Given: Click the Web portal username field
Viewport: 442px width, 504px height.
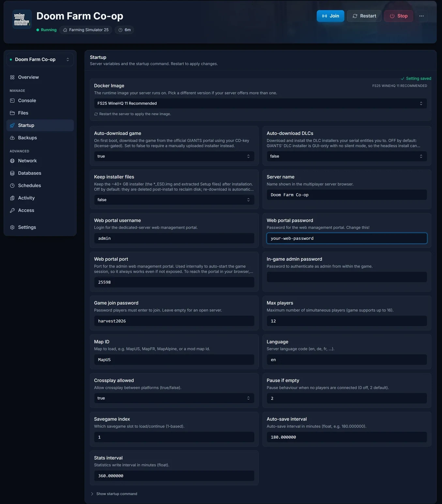Looking at the screenshot, I should pyautogui.click(x=174, y=238).
